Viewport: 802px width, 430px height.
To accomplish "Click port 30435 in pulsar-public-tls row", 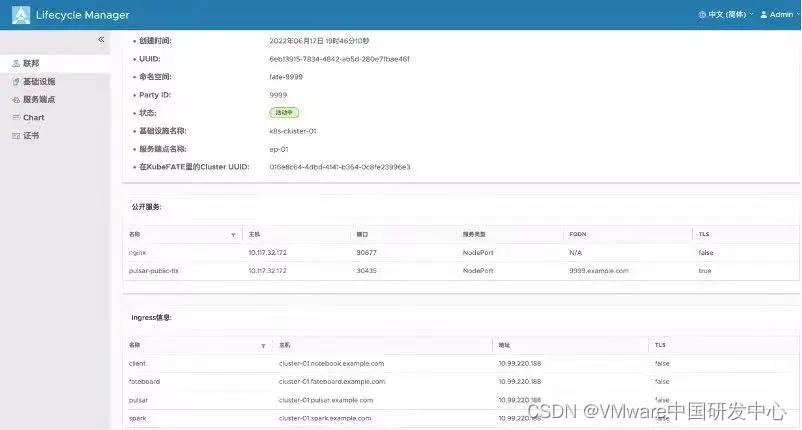I will tap(367, 270).
